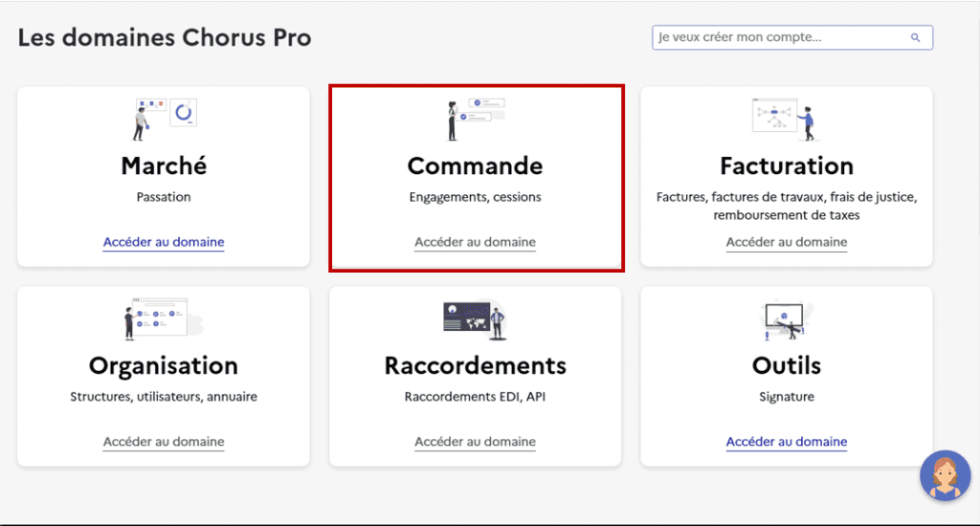Select the Raccordements card title
The width and height of the screenshot is (980, 526).
tap(475, 365)
